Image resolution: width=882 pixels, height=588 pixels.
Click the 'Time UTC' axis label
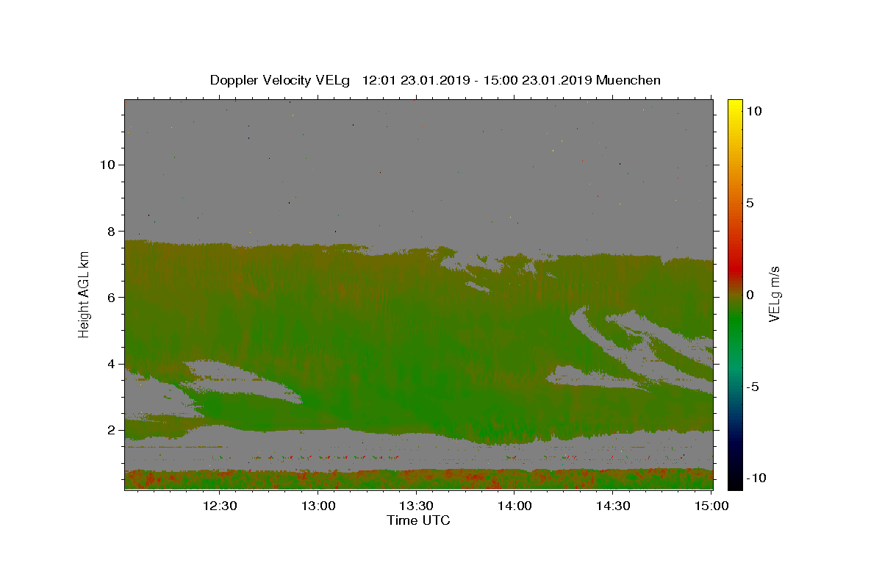(418, 520)
